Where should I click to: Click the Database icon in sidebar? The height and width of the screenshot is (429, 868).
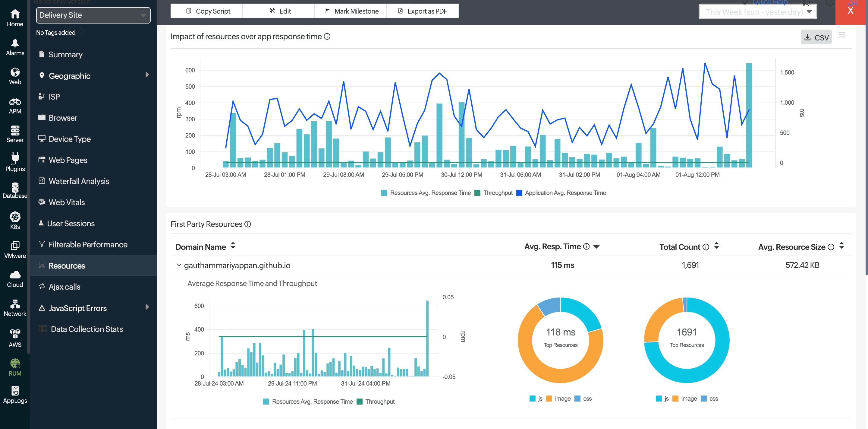[x=15, y=188]
